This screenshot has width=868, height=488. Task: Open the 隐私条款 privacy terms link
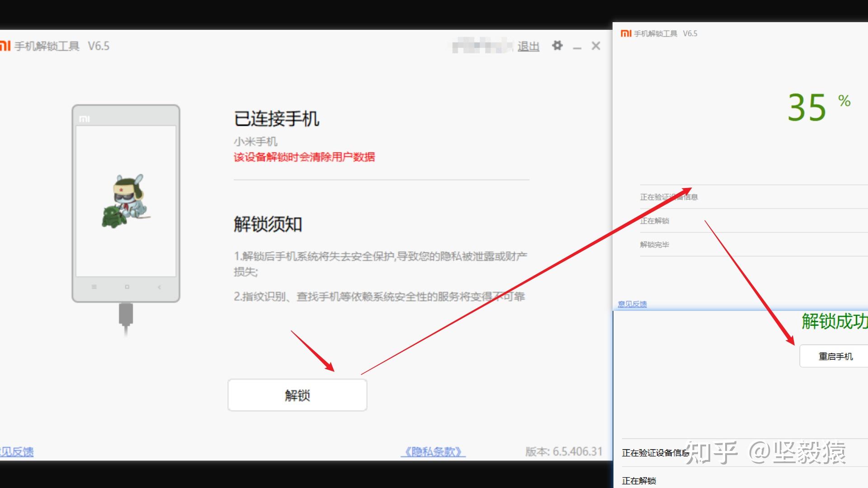(433, 451)
